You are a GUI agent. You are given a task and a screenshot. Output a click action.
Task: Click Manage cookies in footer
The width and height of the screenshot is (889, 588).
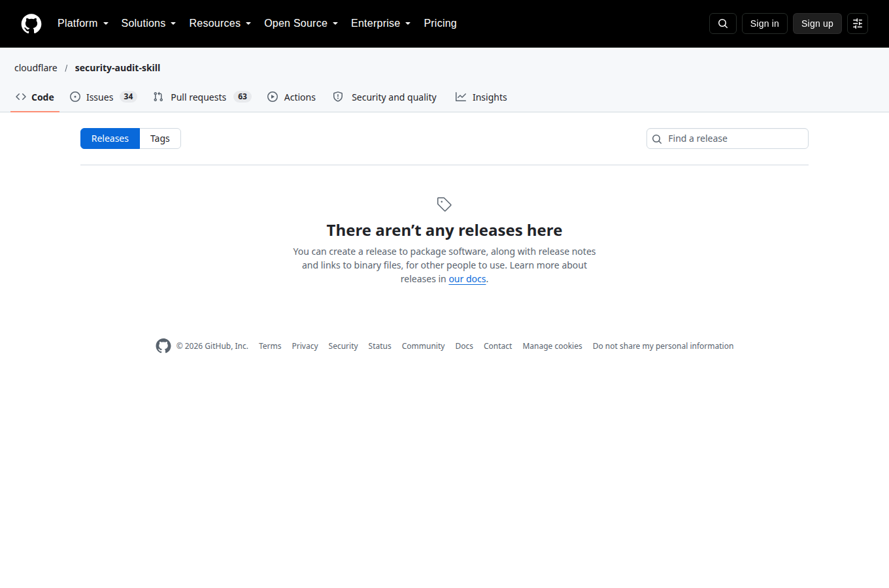552,346
